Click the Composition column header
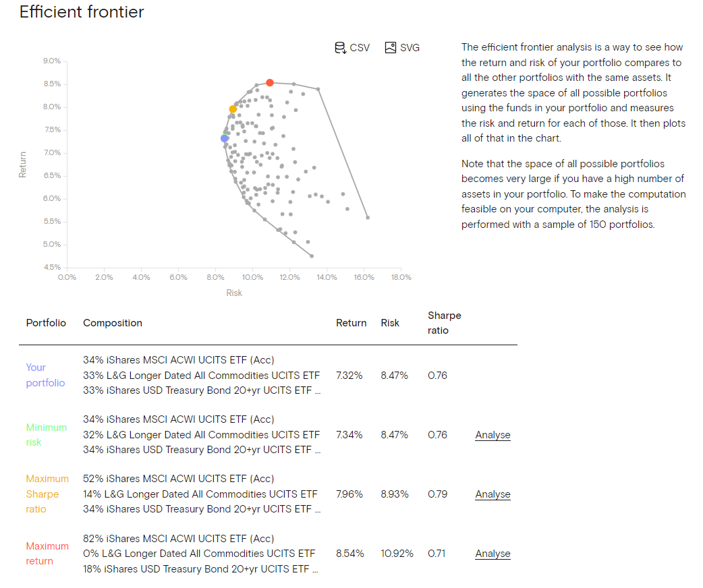 [113, 323]
